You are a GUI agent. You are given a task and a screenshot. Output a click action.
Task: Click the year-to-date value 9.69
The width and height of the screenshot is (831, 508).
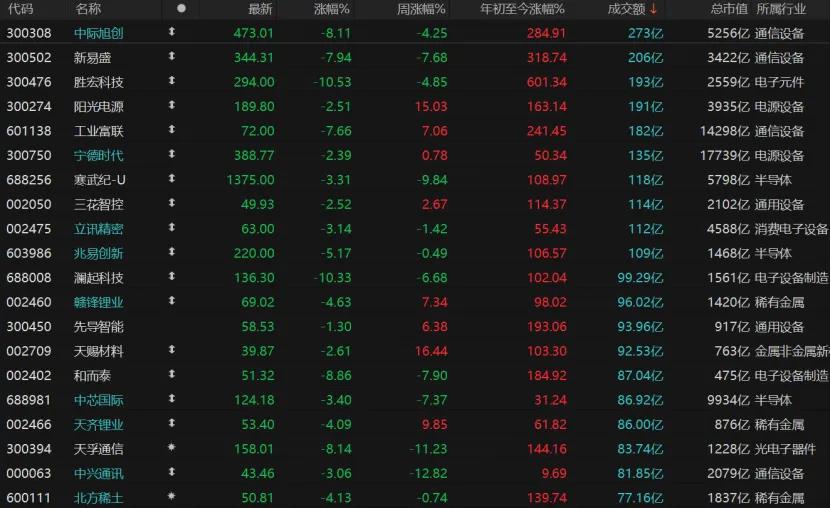click(554, 474)
